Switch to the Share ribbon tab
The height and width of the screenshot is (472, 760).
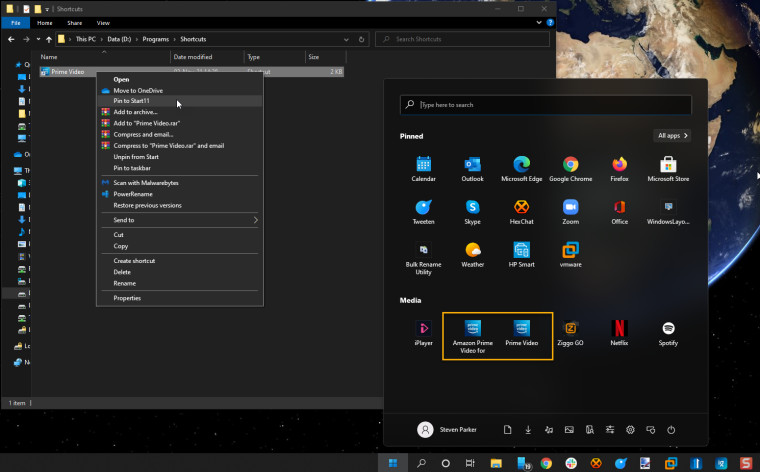pos(75,23)
